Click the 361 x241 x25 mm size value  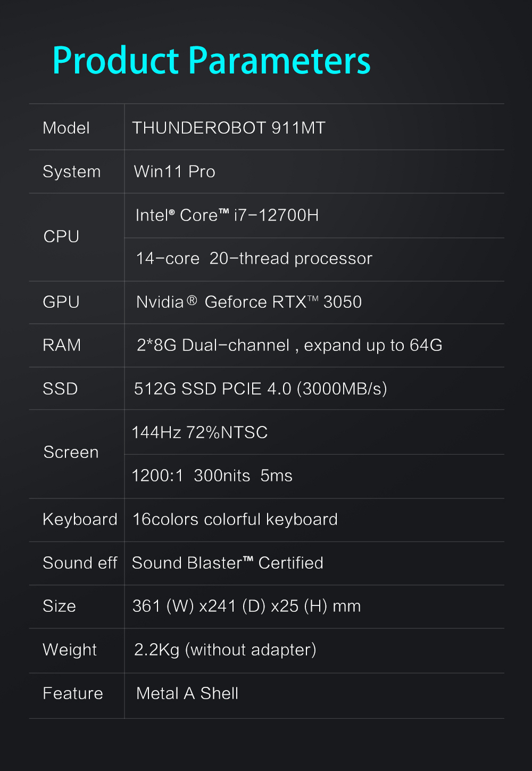[246, 606]
